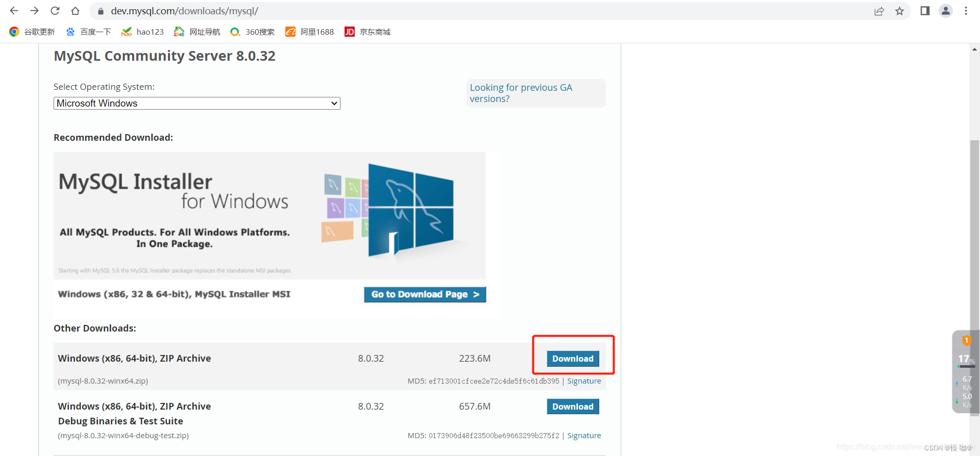Click the orange shield badge on floating widget
This screenshot has width=980, height=456.
[x=966, y=340]
